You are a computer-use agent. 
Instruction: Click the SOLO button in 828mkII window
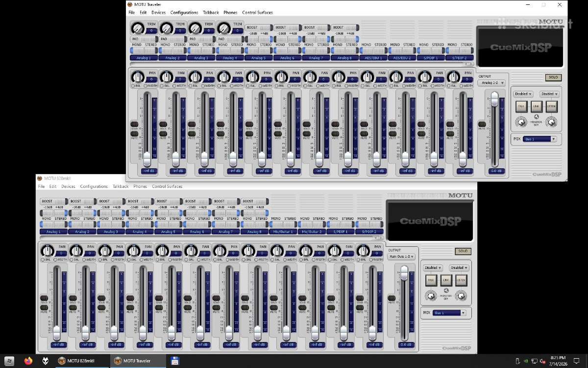463,251
